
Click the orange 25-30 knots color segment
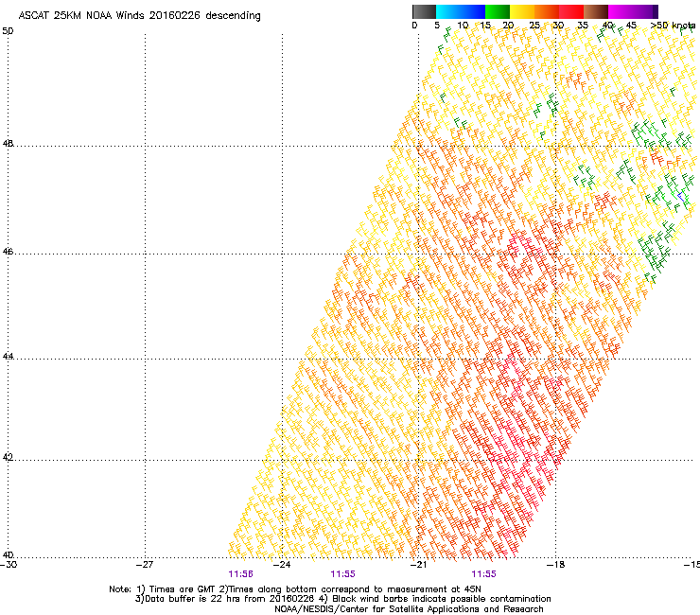tap(547, 11)
